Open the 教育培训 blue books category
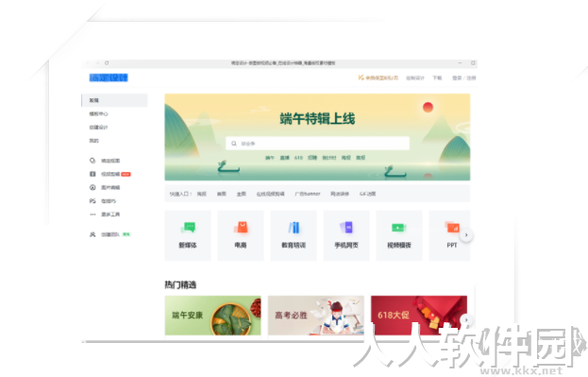Screen dimensions: 588x377 (x=294, y=235)
